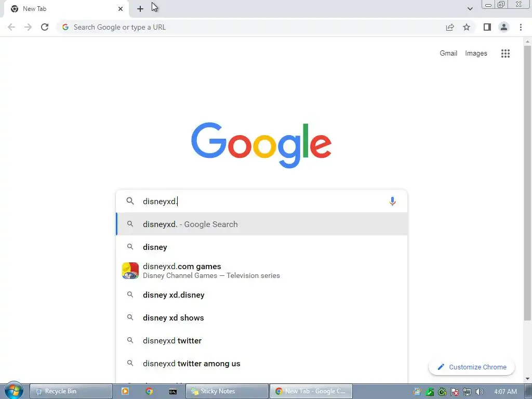
Task: Open the command prompt taskbar icon
Action: (x=172, y=392)
